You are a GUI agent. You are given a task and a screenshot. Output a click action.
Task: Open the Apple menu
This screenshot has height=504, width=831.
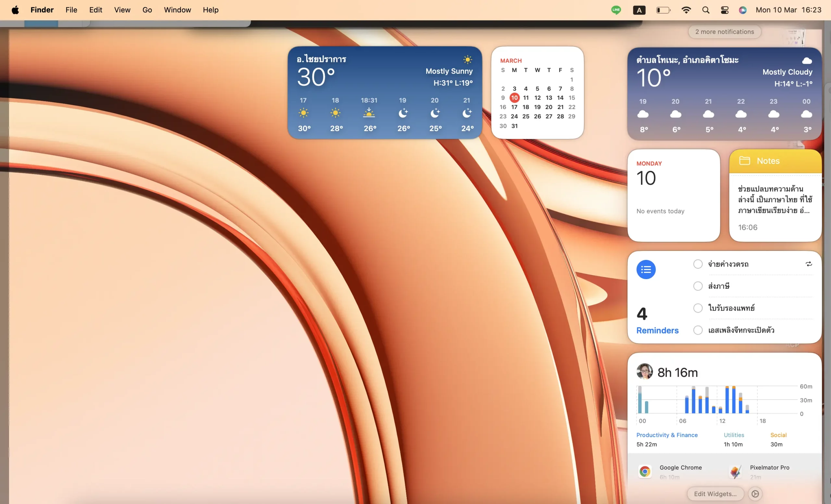tap(15, 10)
